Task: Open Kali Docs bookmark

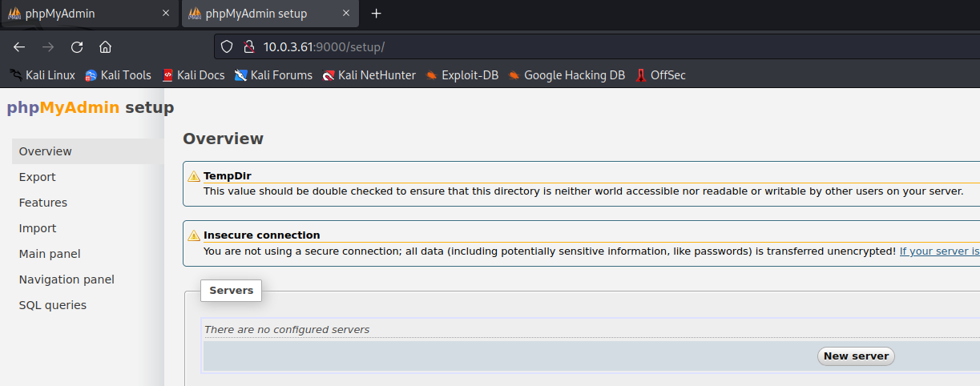Action: pos(193,75)
